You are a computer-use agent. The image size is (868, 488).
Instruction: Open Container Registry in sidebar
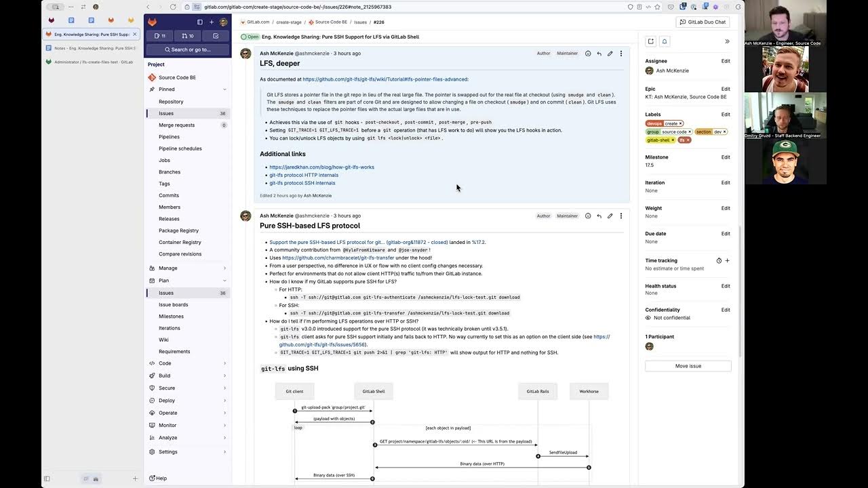188,242
